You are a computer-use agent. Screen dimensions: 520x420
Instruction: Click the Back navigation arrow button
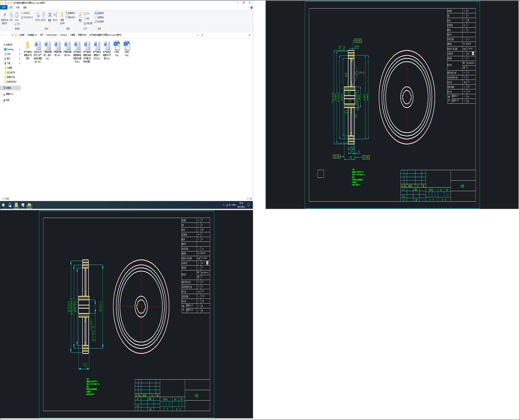[x=3, y=35]
